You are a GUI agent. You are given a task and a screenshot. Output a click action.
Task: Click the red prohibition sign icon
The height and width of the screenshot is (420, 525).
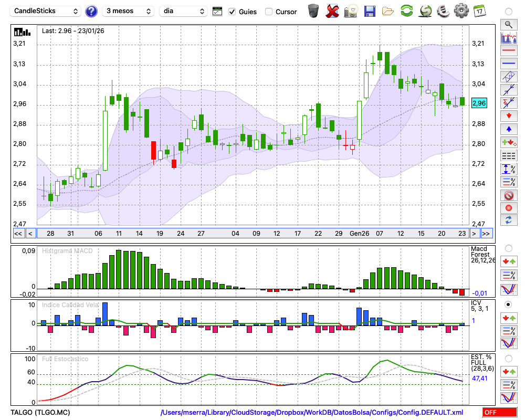[x=508, y=195]
